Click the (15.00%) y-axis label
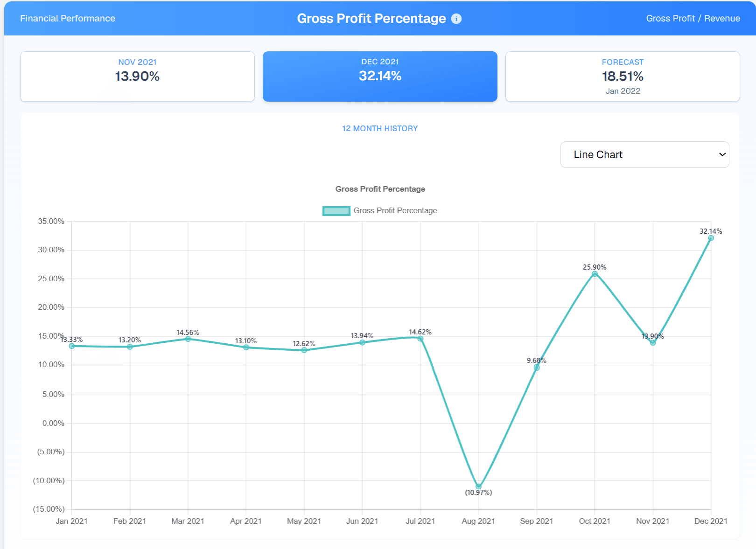 pyautogui.click(x=49, y=509)
